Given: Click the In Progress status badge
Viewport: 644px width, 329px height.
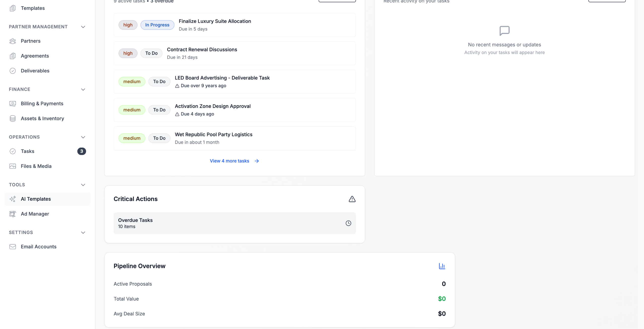Looking at the screenshot, I should 157,25.
